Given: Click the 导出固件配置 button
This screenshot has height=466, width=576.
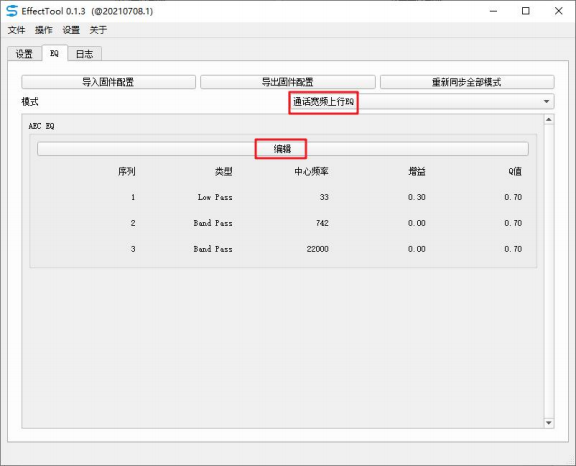Looking at the screenshot, I should point(288,82).
